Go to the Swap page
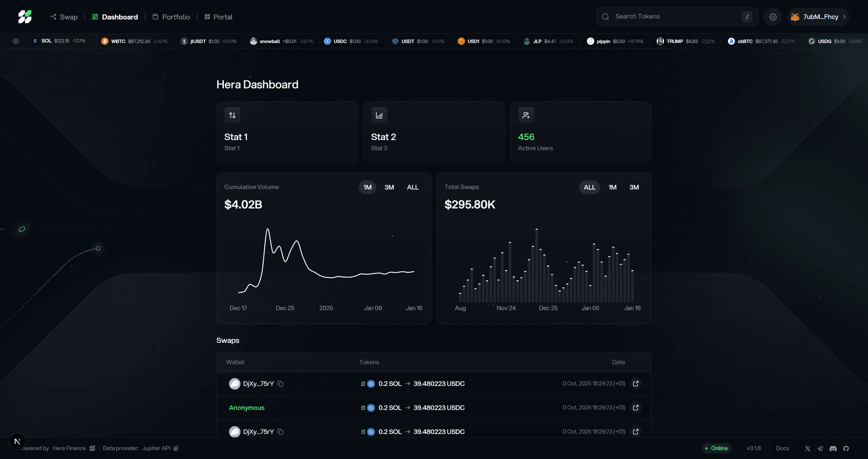 (x=64, y=17)
